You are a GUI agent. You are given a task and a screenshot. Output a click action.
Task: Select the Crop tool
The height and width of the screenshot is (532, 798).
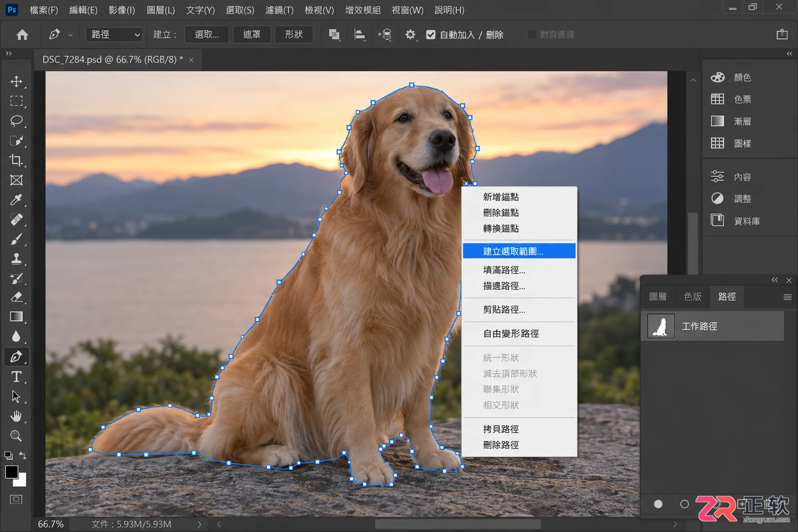pos(16,160)
